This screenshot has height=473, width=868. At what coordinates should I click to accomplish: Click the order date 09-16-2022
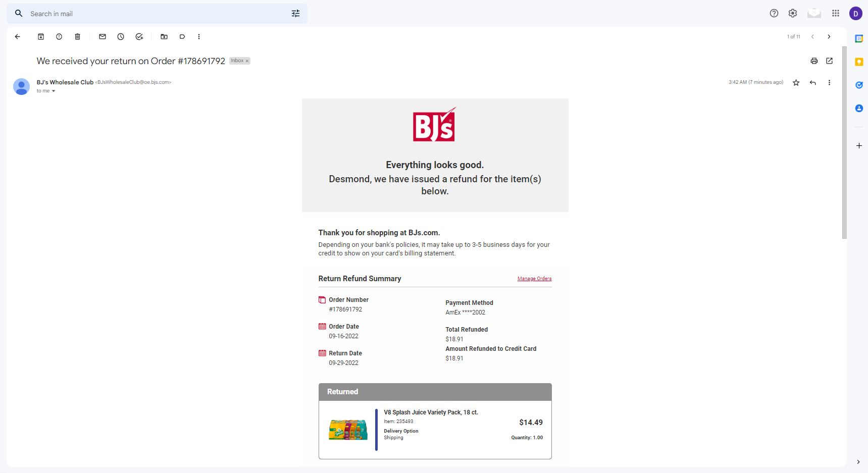click(343, 336)
